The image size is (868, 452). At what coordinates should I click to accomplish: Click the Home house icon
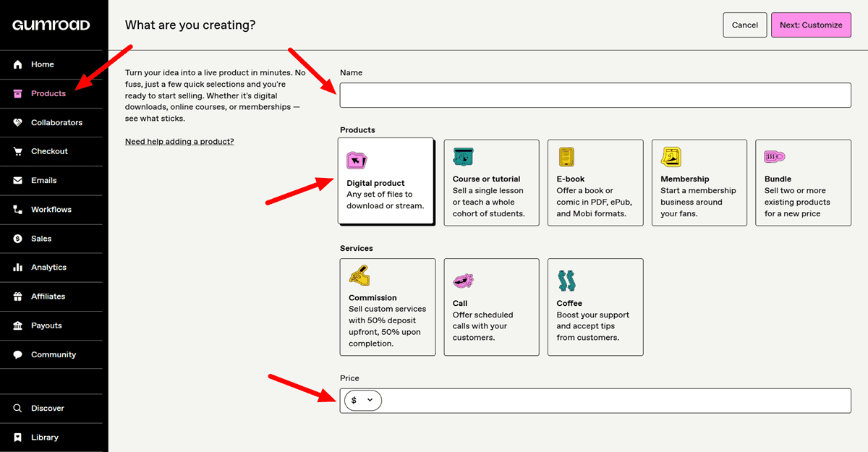[18, 64]
